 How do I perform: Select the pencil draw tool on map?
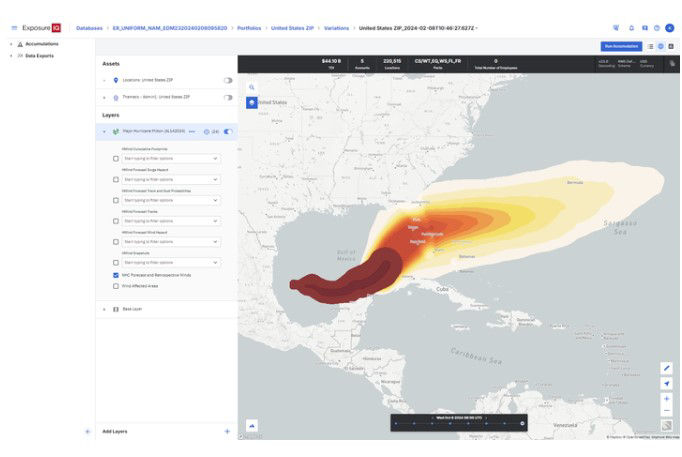click(667, 368)
